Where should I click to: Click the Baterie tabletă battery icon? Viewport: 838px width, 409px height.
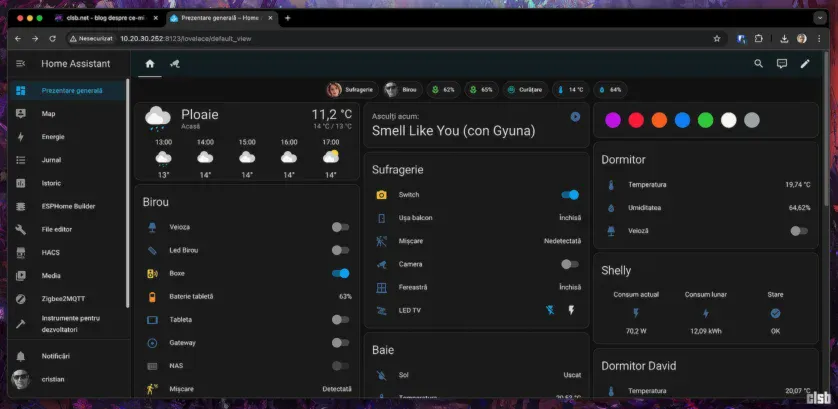click(152, 297)
